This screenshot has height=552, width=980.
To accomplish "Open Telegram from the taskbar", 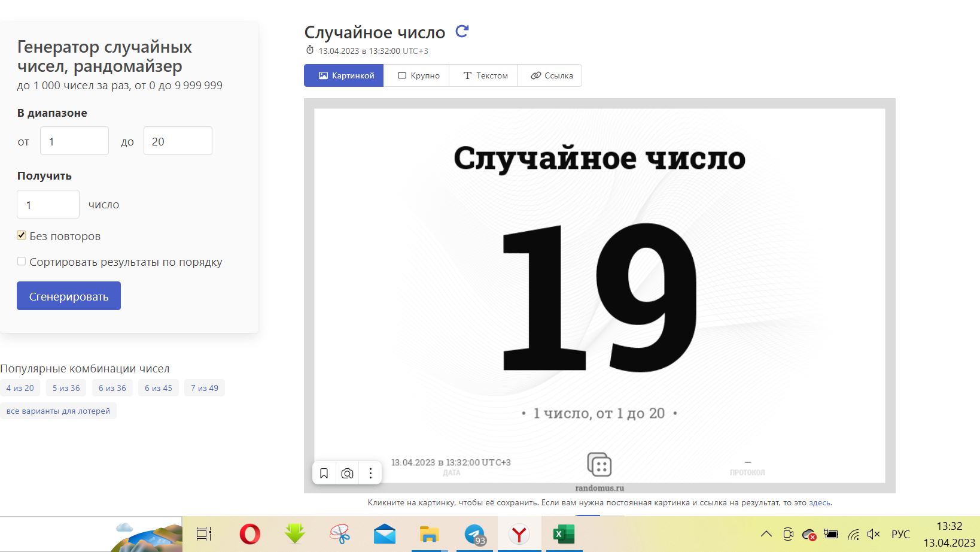I will pos(475,534).
